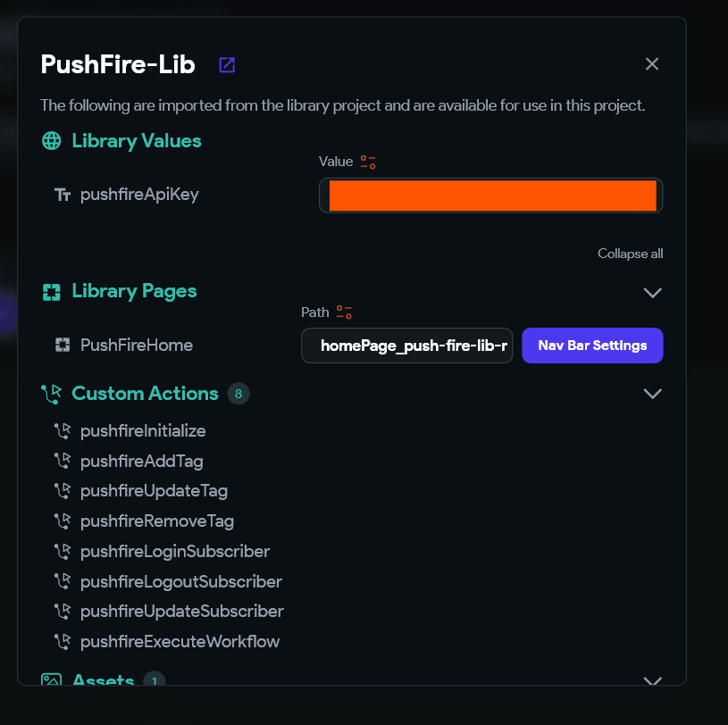Open PushFire-Lib in new tab icon

click(227, 64)
